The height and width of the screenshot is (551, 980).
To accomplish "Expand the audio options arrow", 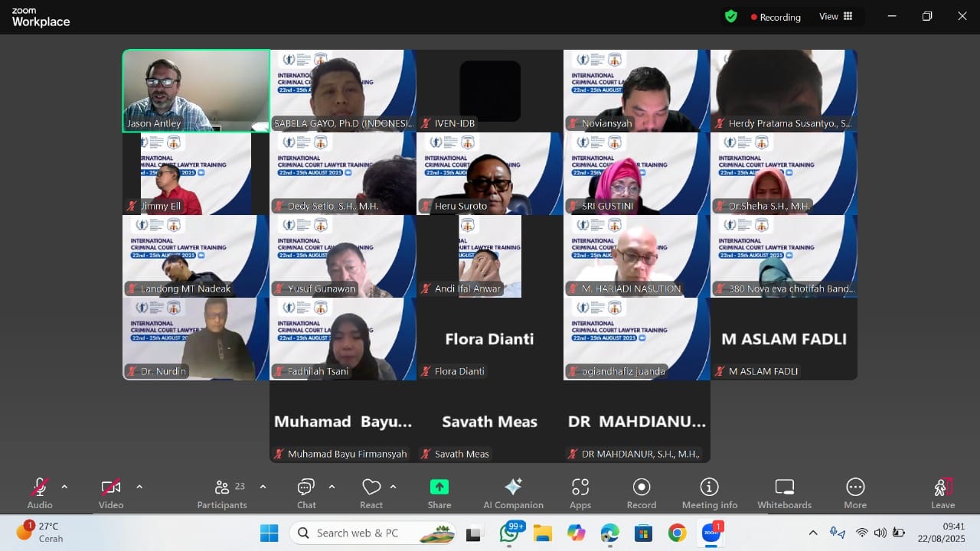I will tap(64, 487).
